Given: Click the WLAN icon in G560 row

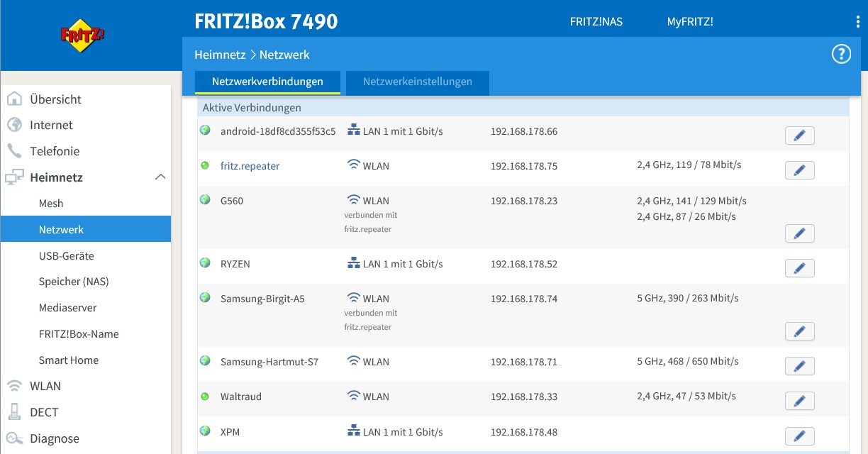Looking at the screenshot, I should (x=353, y=200).
